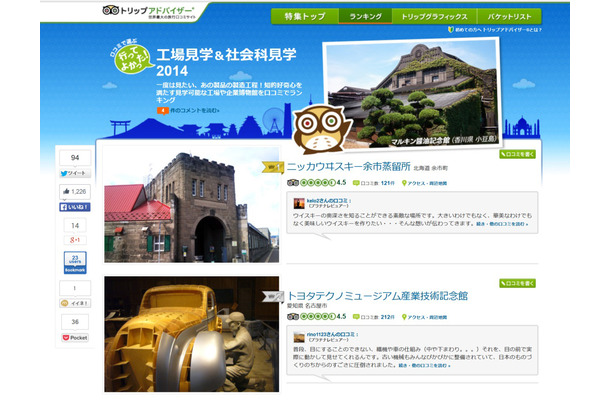Select the バケットリスト tab
The width and height of the screenshot is (610, 400).
509,16
